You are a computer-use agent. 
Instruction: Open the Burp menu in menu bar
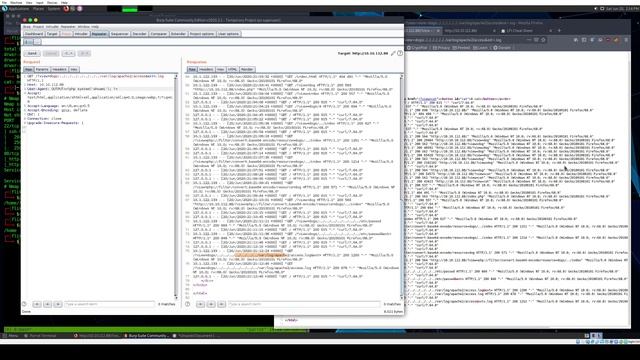27,27
